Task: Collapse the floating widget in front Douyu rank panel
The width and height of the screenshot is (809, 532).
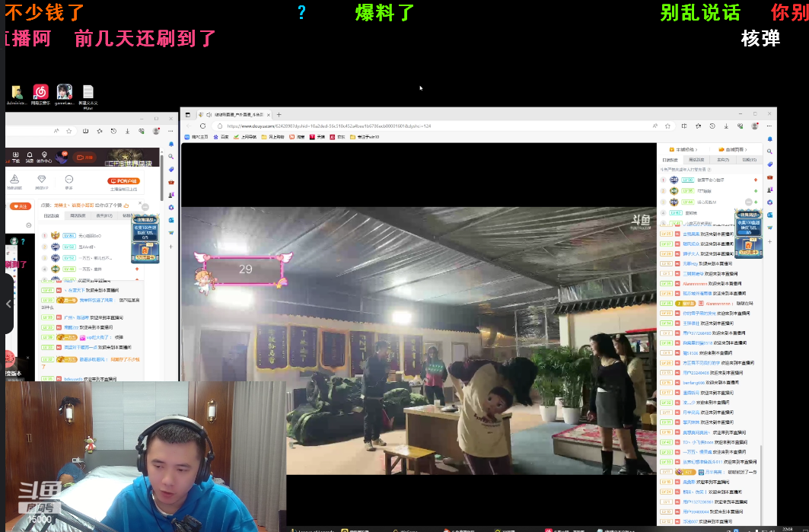Action: coord(748,202)
